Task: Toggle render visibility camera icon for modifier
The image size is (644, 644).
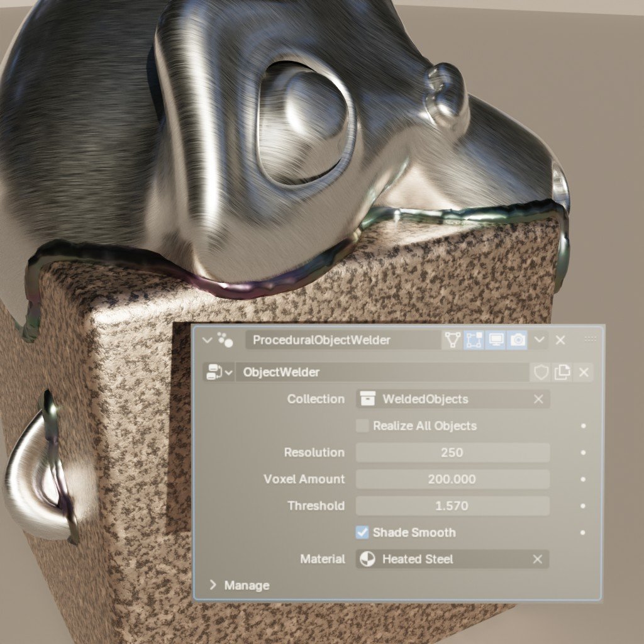Action: (x=518, y=340)
